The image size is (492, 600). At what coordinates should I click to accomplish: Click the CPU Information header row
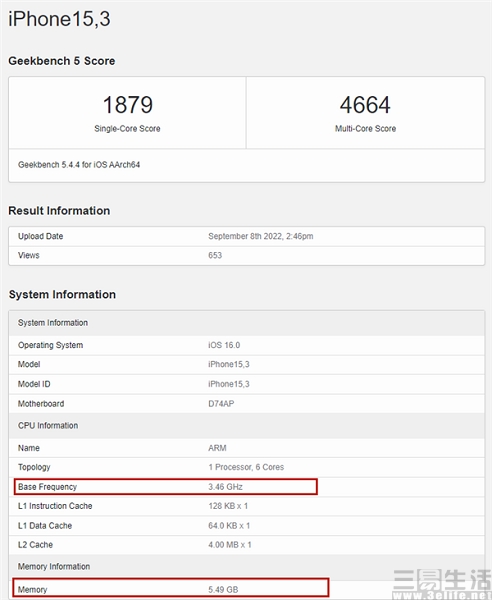coord(247,426)
